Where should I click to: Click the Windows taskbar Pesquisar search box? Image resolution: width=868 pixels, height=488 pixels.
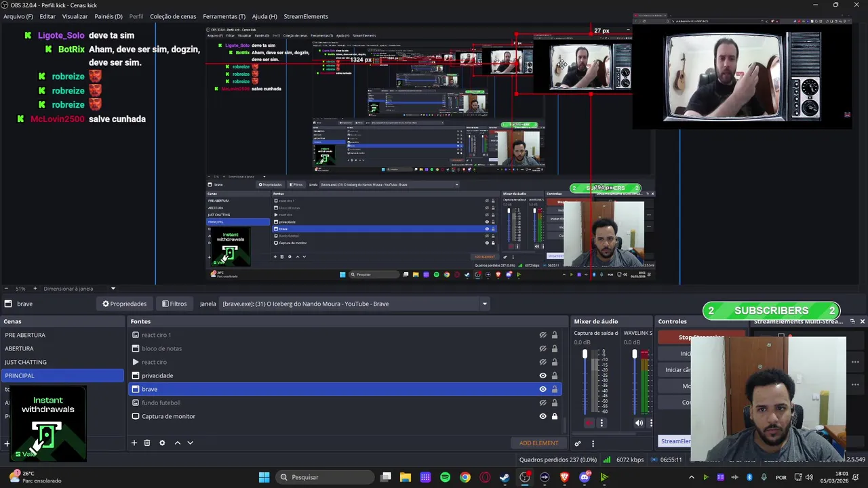325,477
